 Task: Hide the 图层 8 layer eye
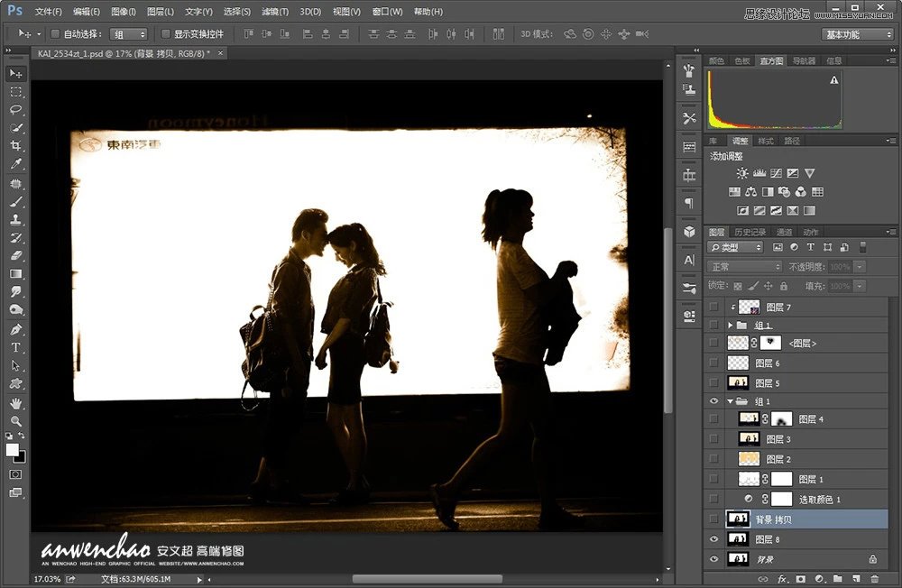coord(713,539)
